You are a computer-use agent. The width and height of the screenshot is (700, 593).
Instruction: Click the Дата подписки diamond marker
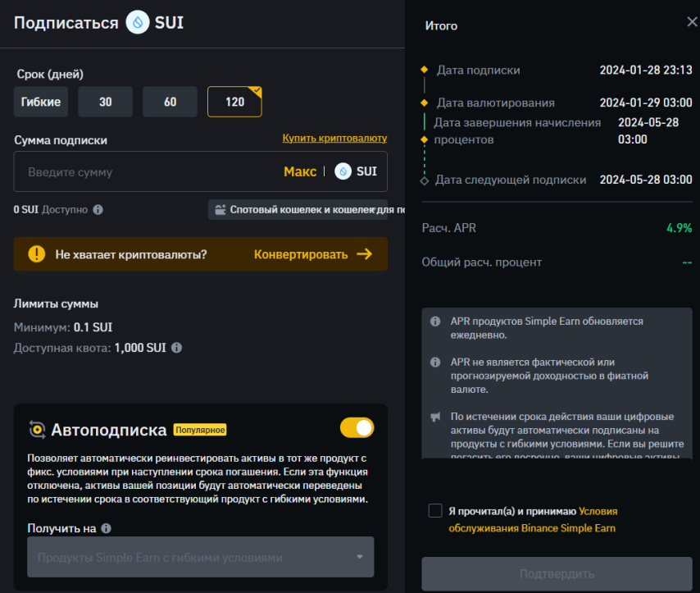(x=425, y=69)
